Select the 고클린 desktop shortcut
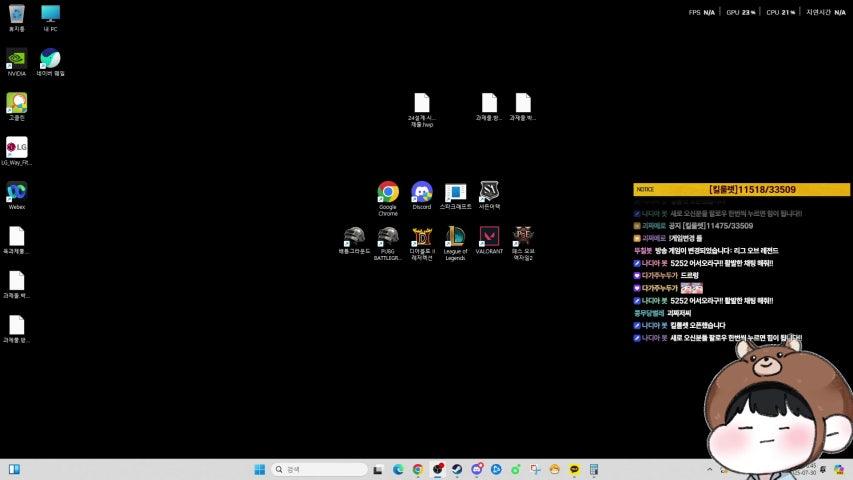Screen dimensions: 853x480 [x=17, y=107]
